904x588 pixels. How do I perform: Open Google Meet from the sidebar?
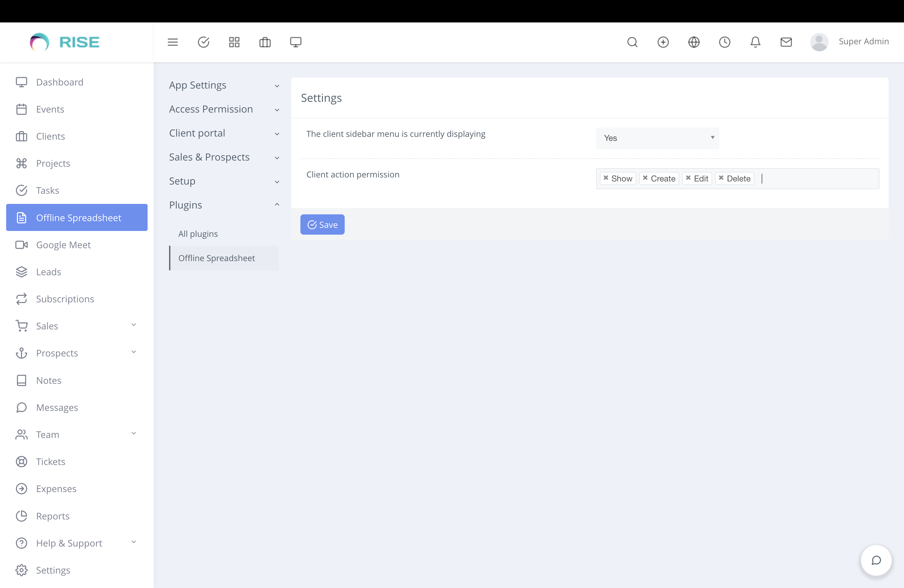click(x=63, y=244)
